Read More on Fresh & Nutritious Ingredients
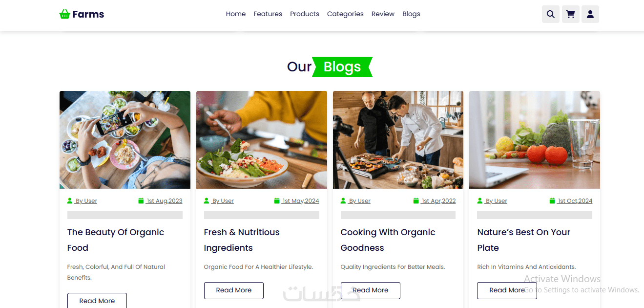The width and height of the screenshot is (644, 308). (234, 290)
